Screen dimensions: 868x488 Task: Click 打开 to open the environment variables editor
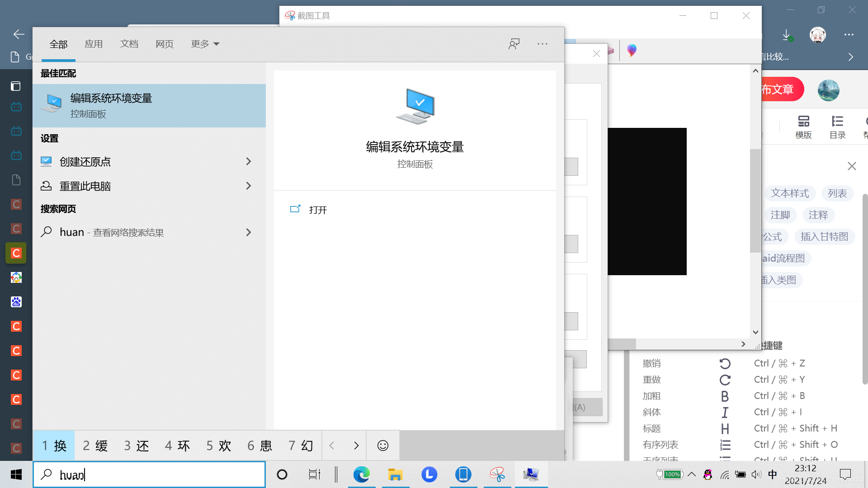pos(317,210)
